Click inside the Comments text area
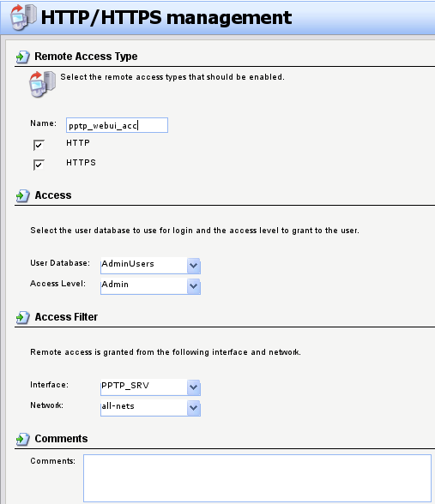The width and height of the screenshot is (435, 504). 257,478
